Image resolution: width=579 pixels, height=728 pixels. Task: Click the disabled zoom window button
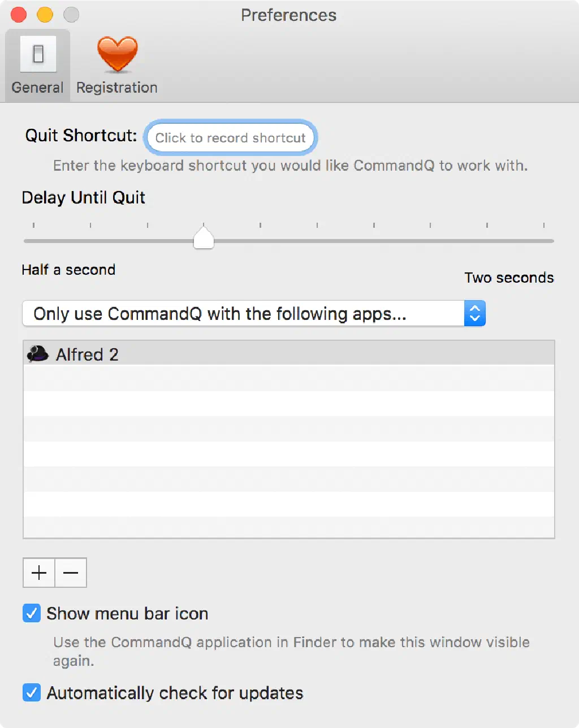pos(71,15)
